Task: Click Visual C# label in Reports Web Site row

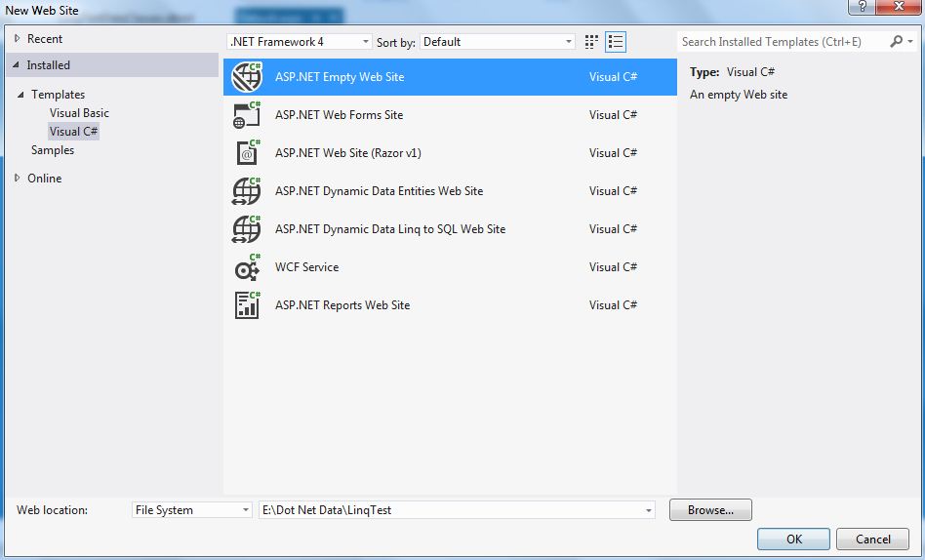Action: [613, 305]
